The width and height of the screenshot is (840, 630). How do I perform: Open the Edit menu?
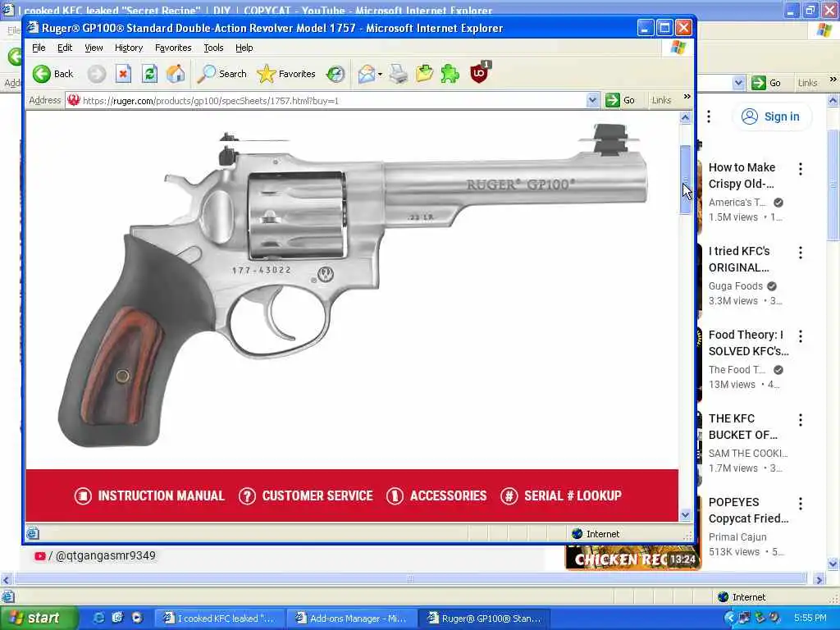coord(65,48)
